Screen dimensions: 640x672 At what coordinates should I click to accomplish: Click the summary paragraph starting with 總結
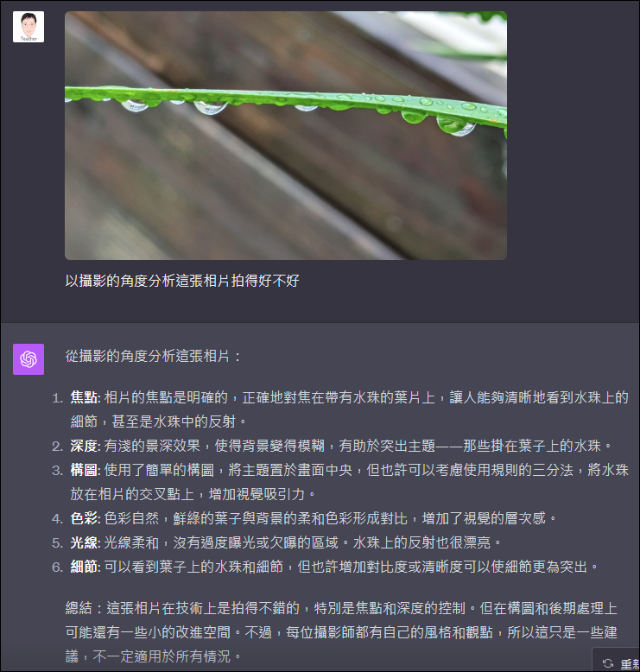coord(341,632)
